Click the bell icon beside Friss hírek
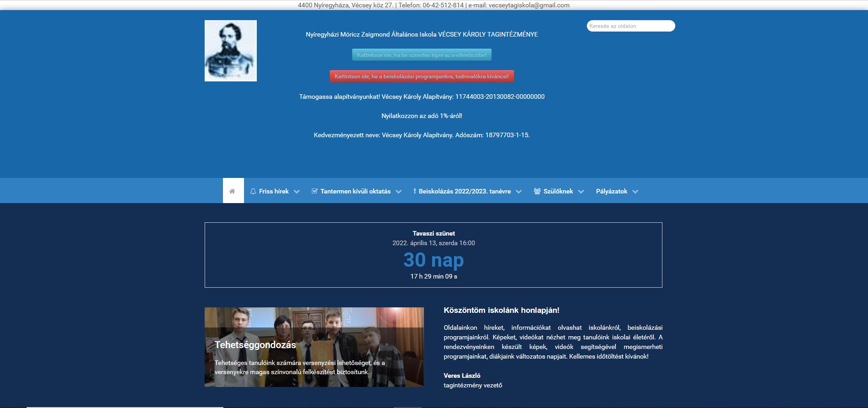This screenshot has height=408, width=868. [253, 191]
